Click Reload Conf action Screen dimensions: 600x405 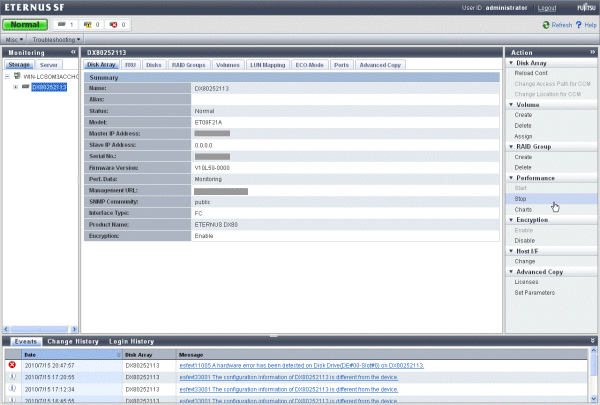point(531,73)
